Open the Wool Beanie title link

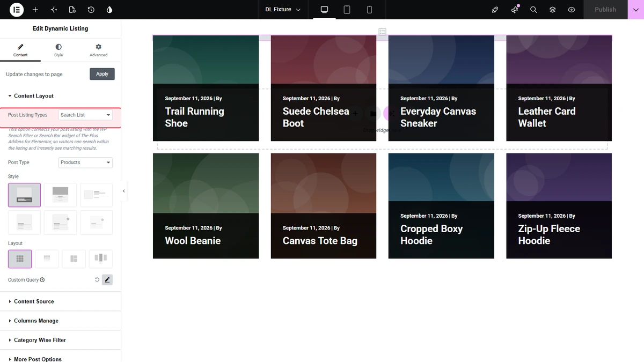coord(193,241)
